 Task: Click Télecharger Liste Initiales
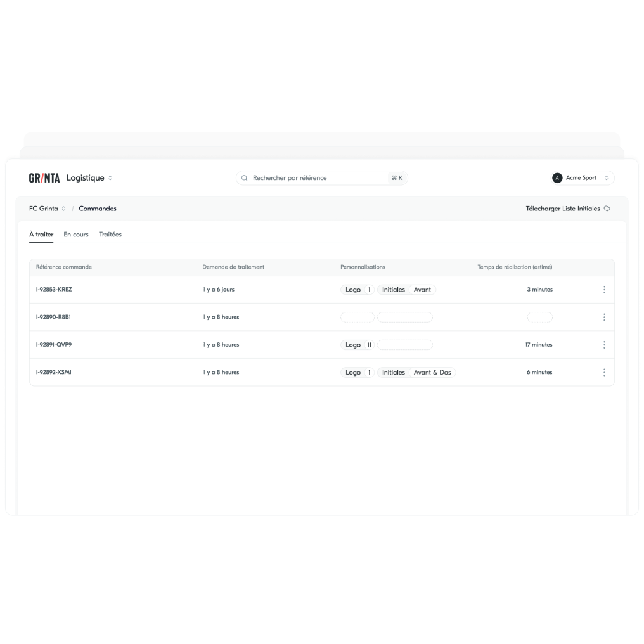562,209
